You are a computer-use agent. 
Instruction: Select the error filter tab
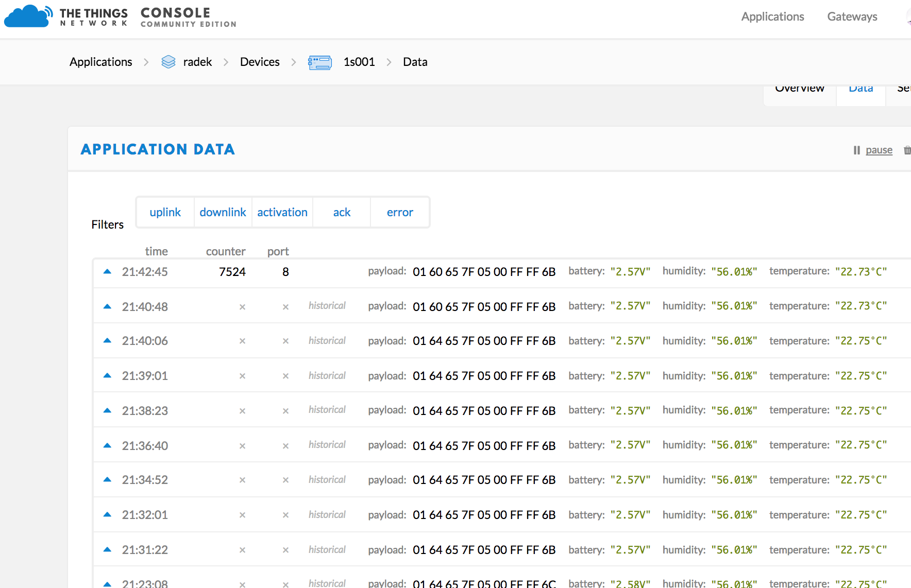tap(400, 212)
